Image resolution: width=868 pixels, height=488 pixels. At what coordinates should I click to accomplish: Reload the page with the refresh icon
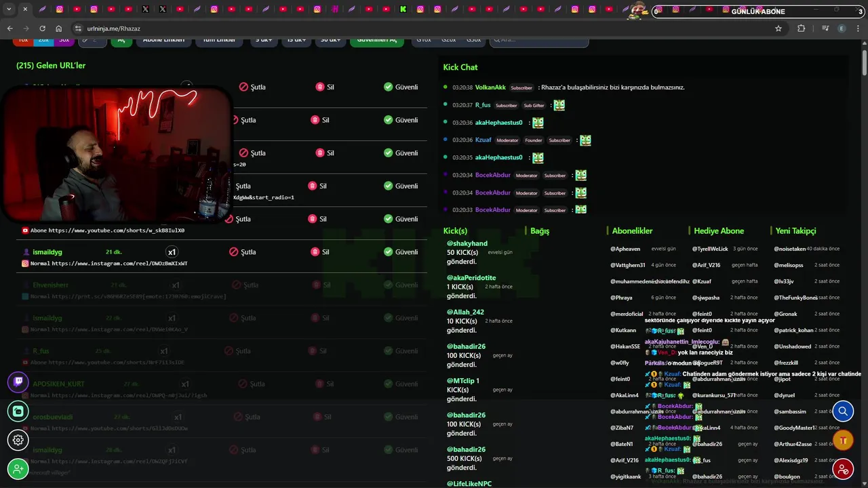coord(42,28)
